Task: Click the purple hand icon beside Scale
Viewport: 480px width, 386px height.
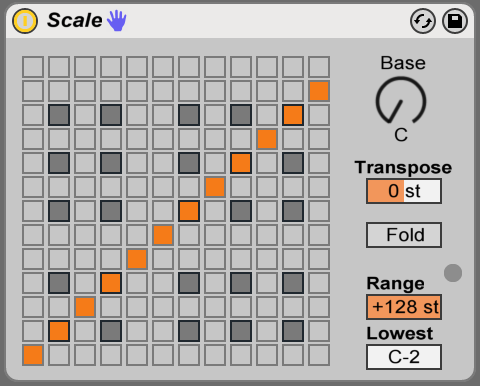Action: click(x=117, y=21)
